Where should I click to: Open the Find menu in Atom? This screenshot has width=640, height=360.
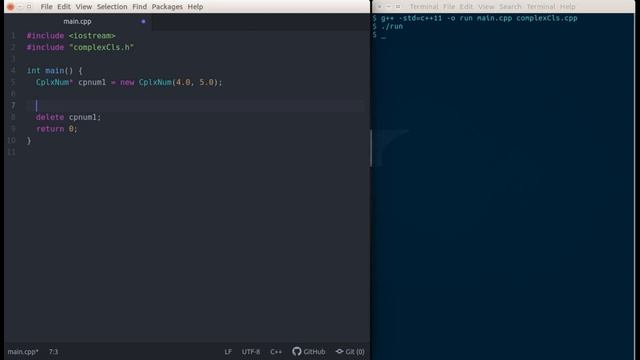click(x=139, y=7)
